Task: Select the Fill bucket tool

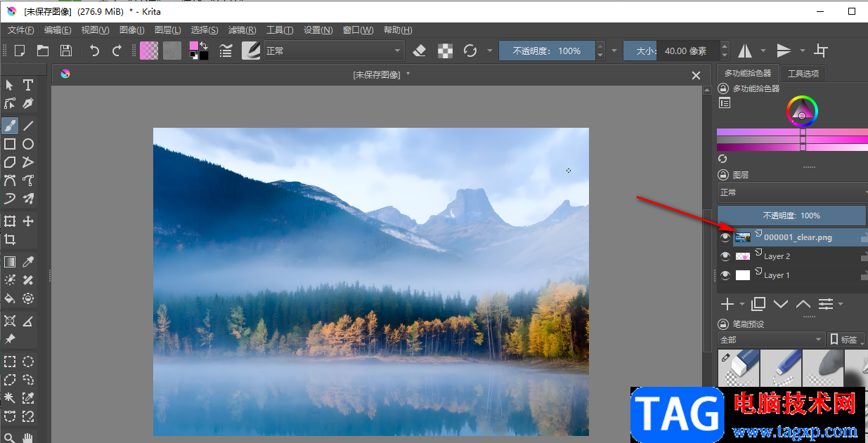Action: point(10,298)
